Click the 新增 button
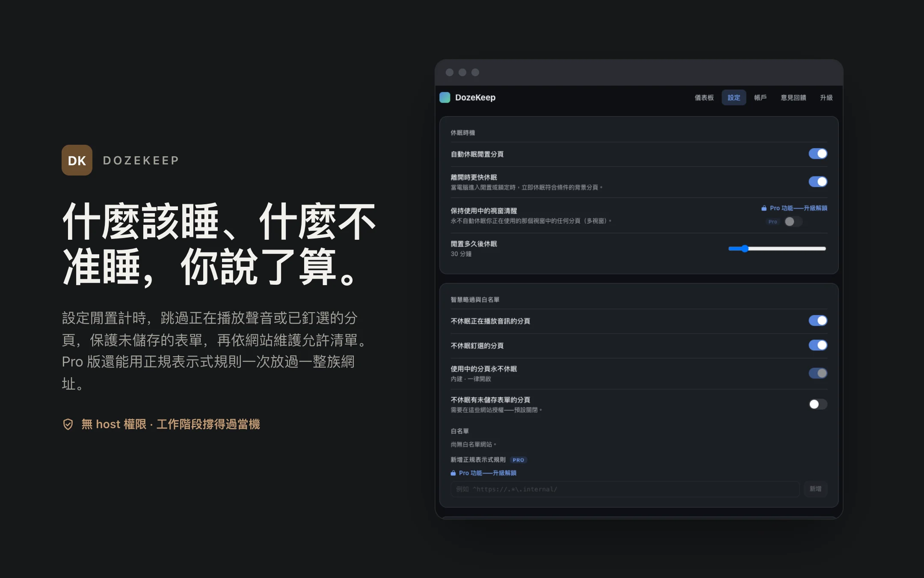 (x=815, y=489)
